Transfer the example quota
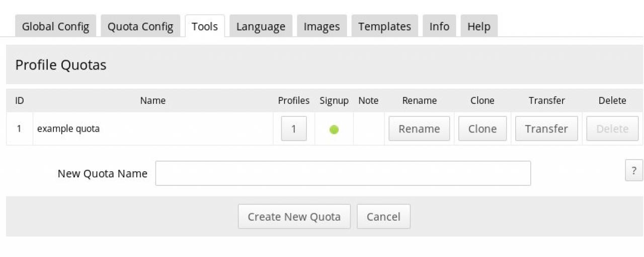 point(546,129)
